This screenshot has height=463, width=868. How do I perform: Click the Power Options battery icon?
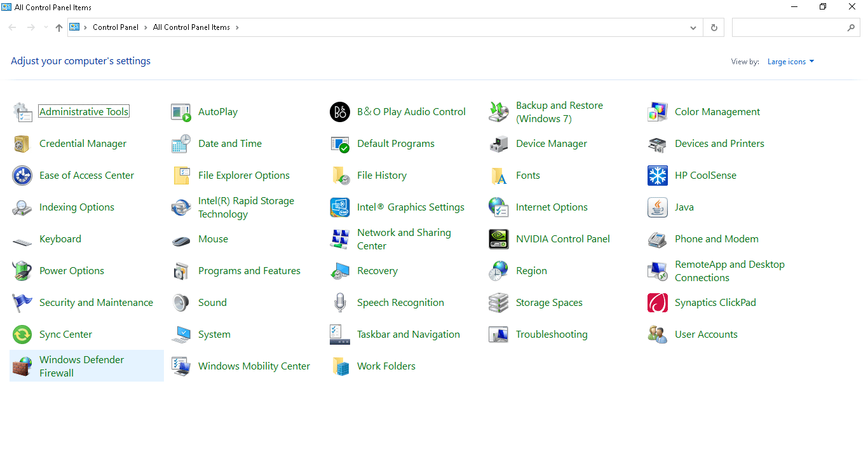pos(22,271)
